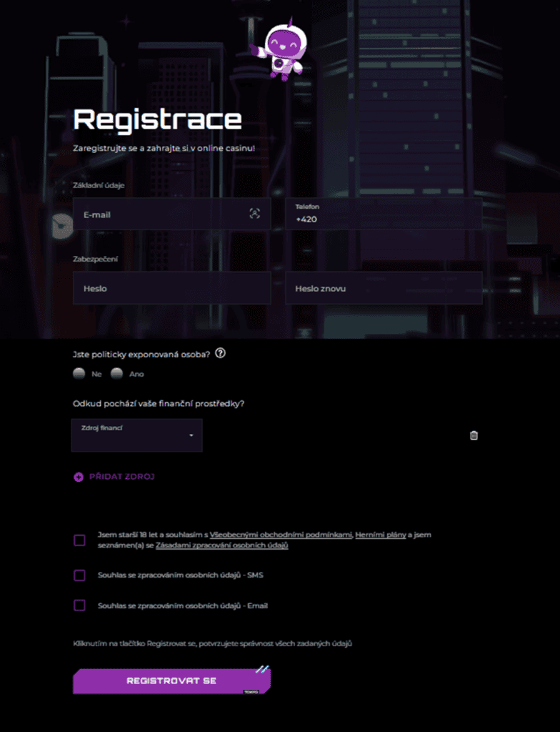Click the purple robot mascot
The width and height of the screenshot is (560, 732).
click(x=281, y=49)
